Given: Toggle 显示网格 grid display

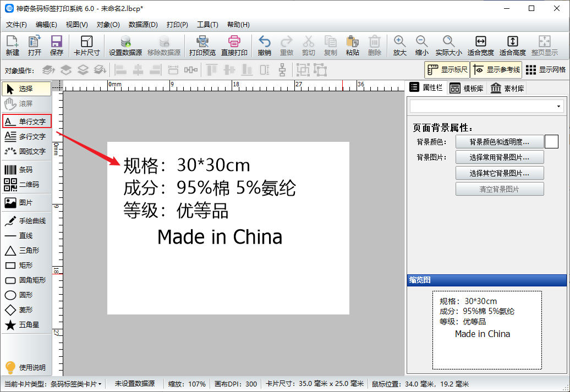Looking at the screenshot, I should (546, 70).
